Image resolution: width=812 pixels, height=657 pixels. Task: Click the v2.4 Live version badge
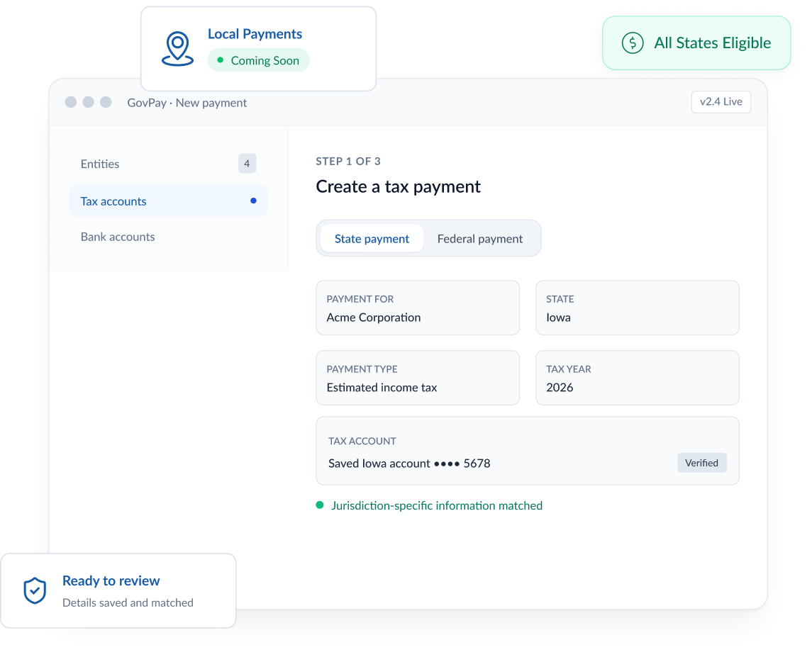[x=721, y=101]
